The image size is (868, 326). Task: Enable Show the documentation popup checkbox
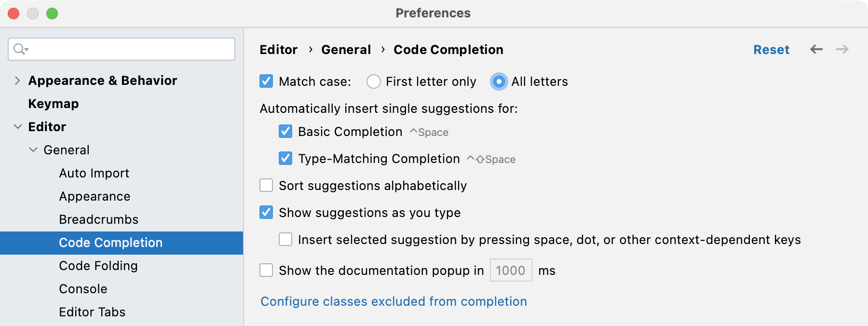[x=266, y=270]
